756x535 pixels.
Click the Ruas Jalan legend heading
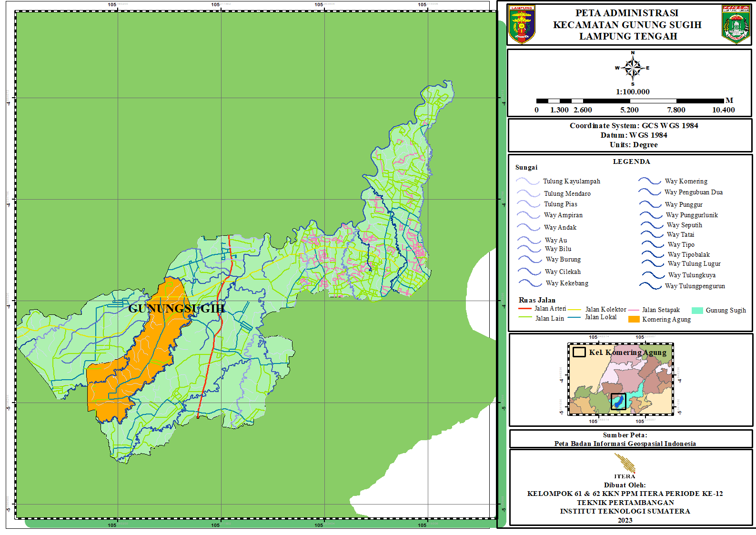tap(537, 300)
